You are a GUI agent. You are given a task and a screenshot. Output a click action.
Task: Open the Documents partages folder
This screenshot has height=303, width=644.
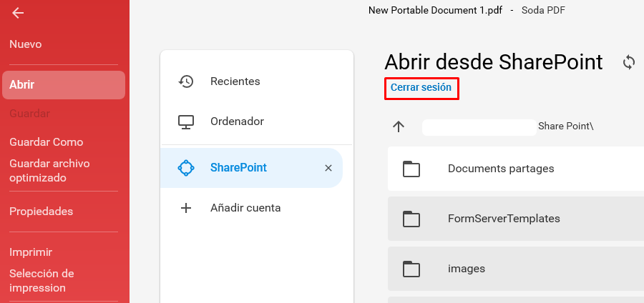[x=516, y=169]
